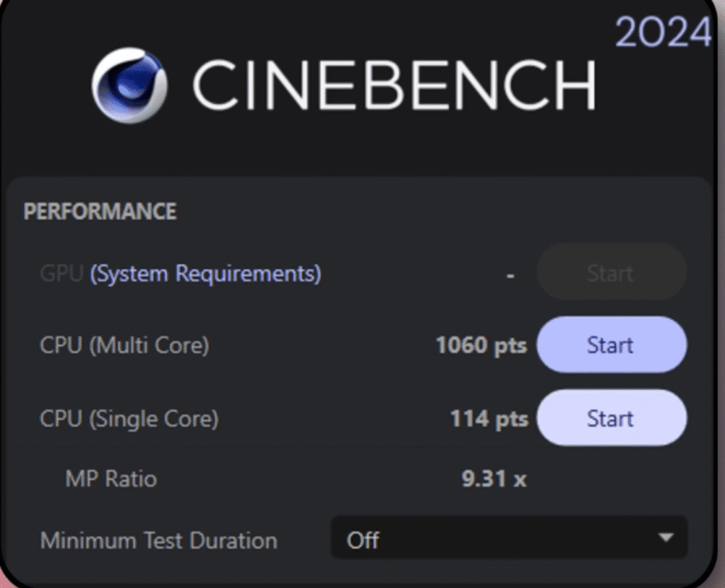Screen dimensions: 725x588
Task: Click the 9.31 x ratio value
Action: point(494,479)
